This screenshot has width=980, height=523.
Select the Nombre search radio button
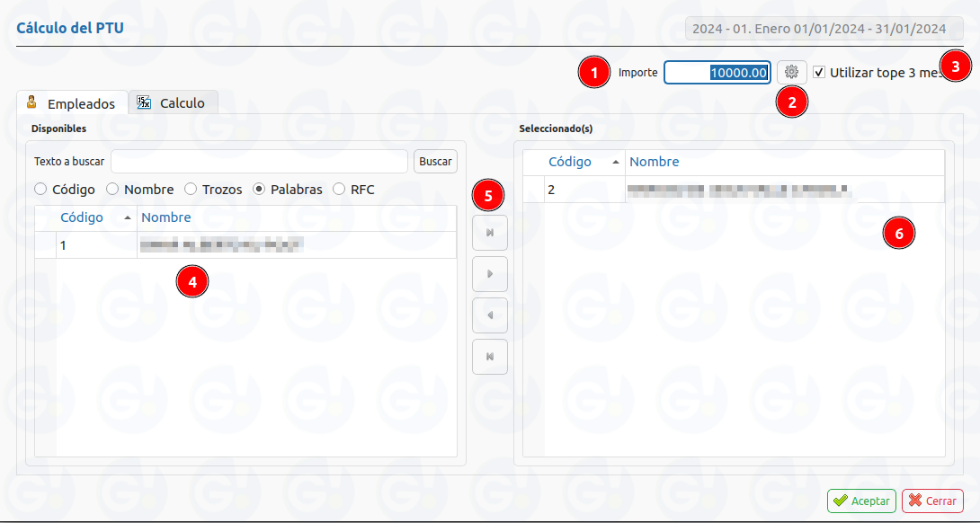[x=112, y=190]
